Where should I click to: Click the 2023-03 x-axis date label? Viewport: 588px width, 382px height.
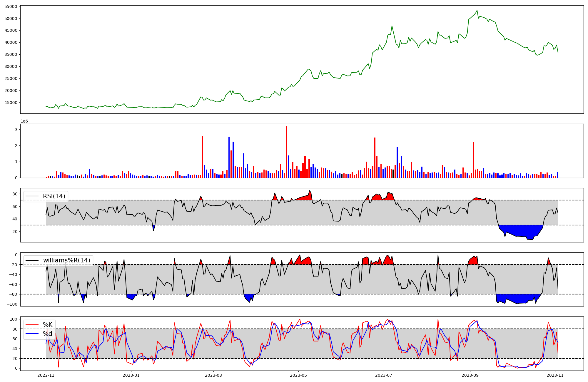point(213,375)
